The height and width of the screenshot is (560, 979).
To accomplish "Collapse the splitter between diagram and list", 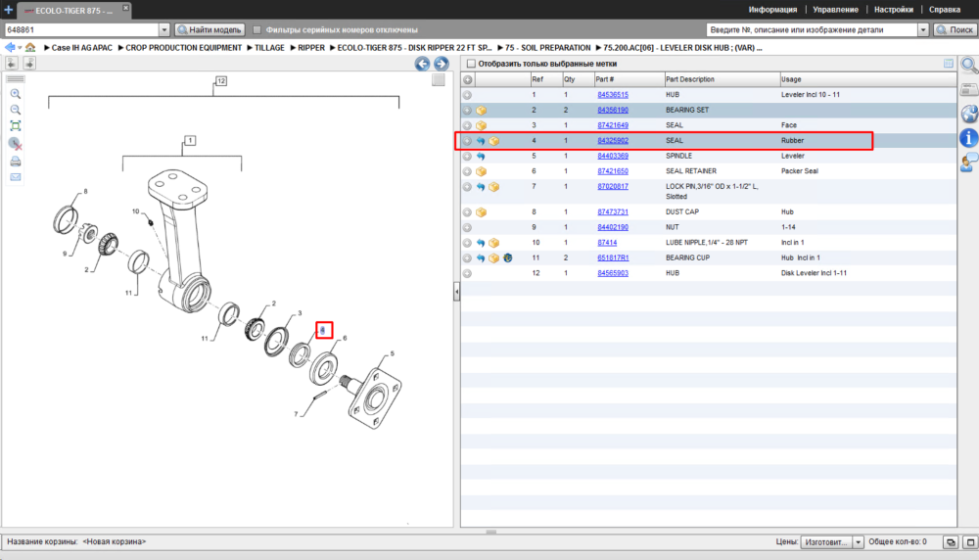I will [456, 291].
